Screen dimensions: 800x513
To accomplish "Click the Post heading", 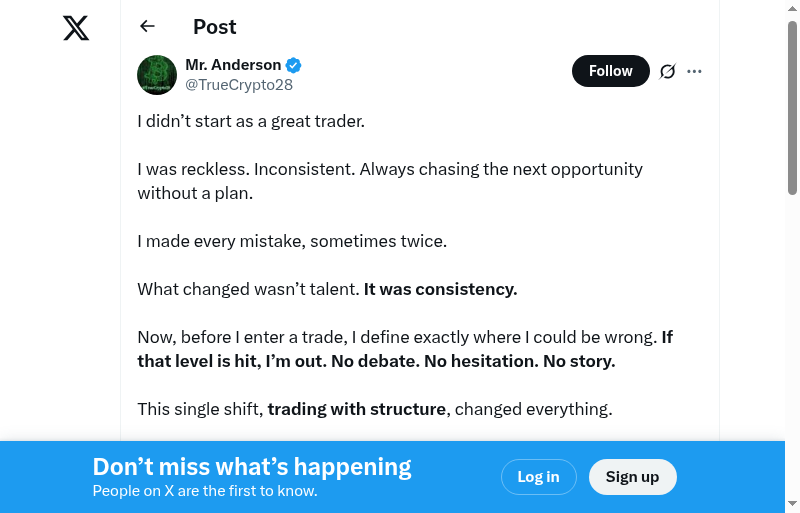I will pos(214,27).
